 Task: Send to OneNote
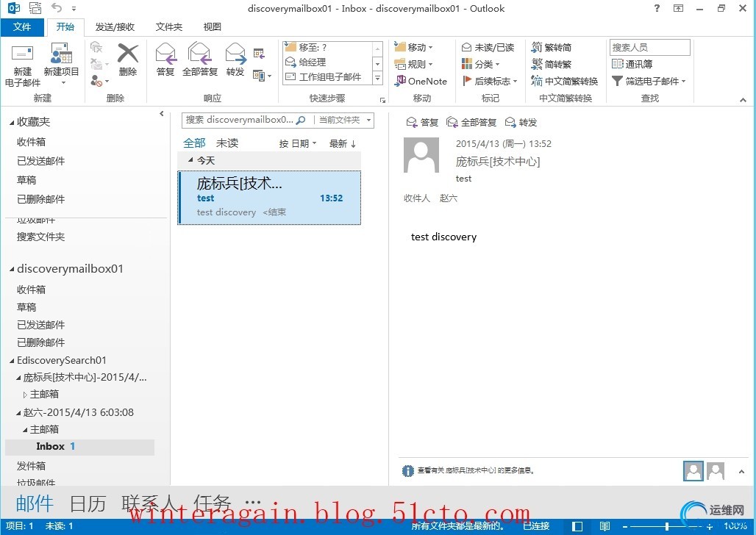click(x=421, y=81)
